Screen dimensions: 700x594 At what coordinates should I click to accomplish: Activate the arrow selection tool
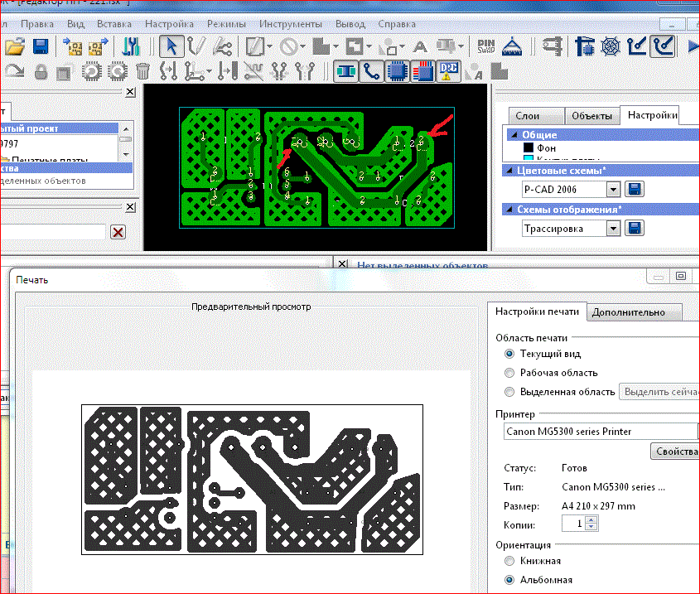(171, 46)
